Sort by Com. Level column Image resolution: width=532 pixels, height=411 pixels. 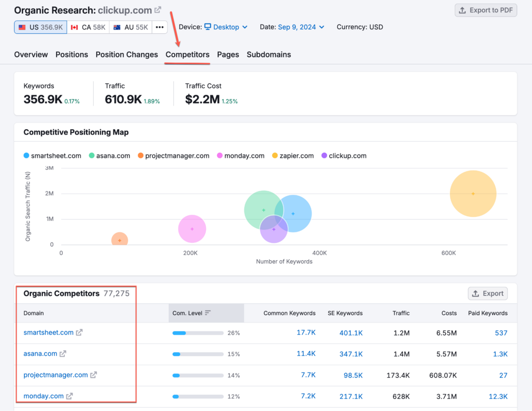click(206, 313)
